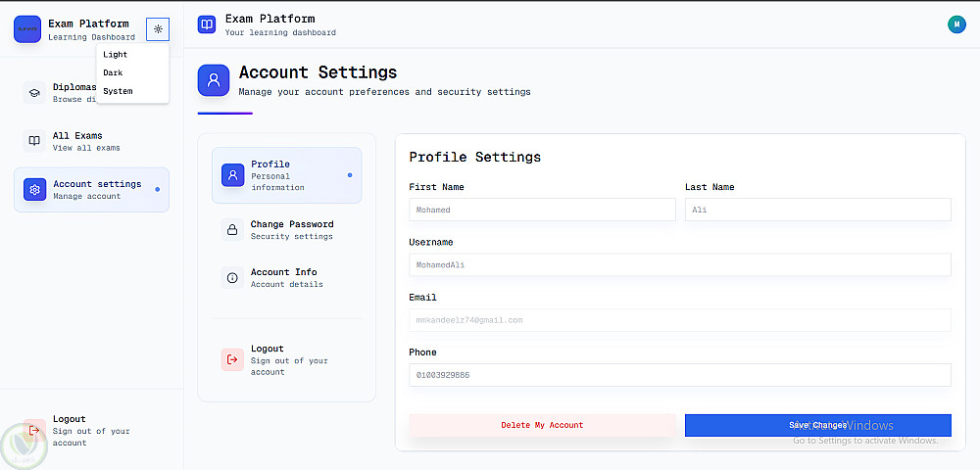Click the Save Changes button
980x470 pixels.
tap(817, 425)
